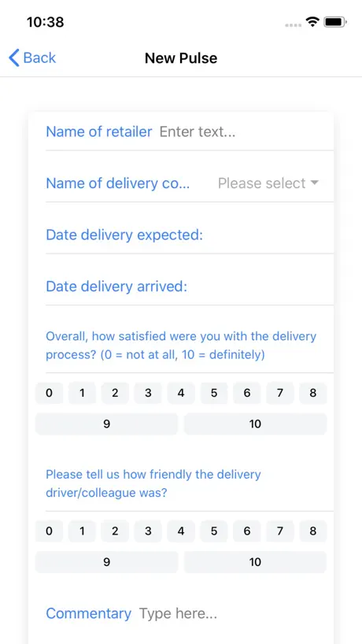Select 9 for driver friendliness rating

pyautogui.click(x=107, y=562)
